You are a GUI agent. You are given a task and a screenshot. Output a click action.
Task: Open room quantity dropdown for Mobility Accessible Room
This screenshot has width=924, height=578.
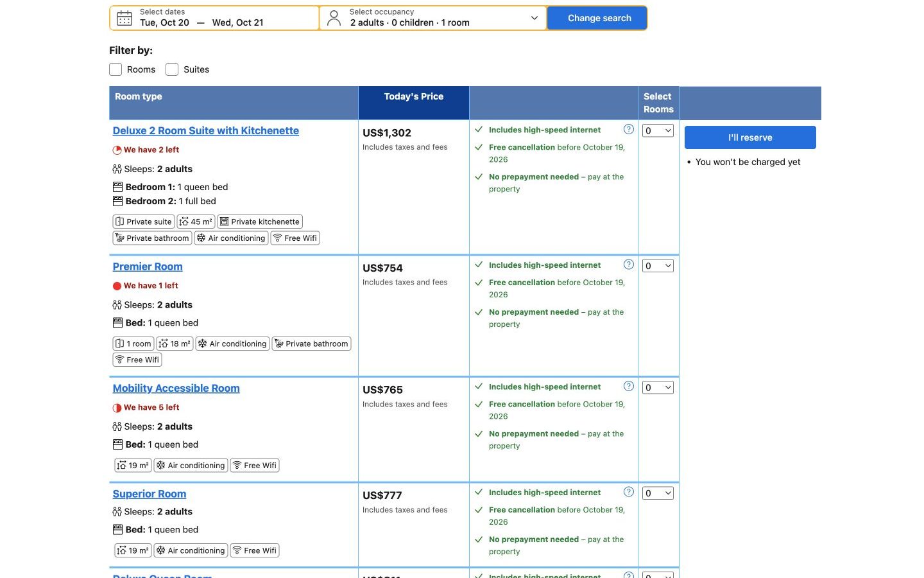point(658,387)
